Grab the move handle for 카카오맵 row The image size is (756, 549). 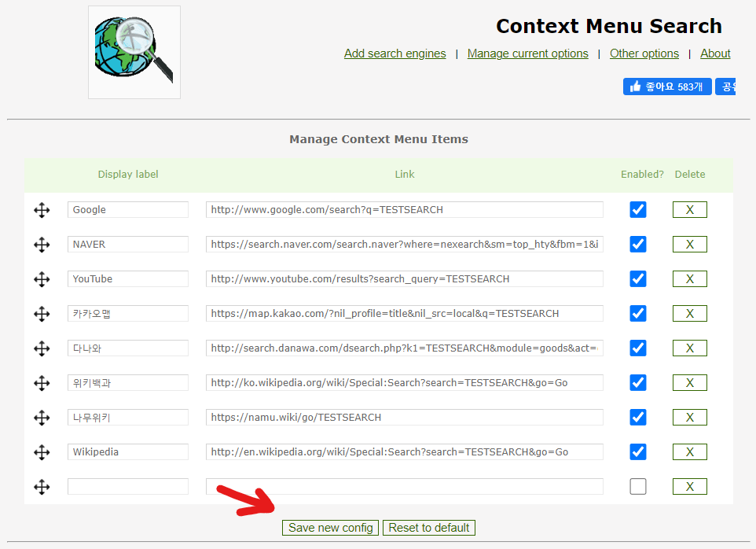(x=42, y=314)
